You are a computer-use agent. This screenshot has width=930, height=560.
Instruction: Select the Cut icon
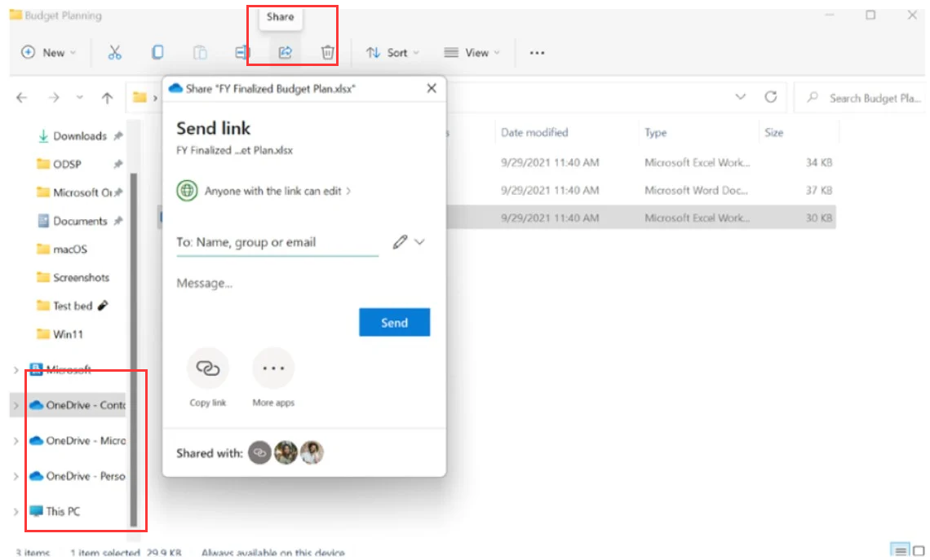click(x=115, y=51)
